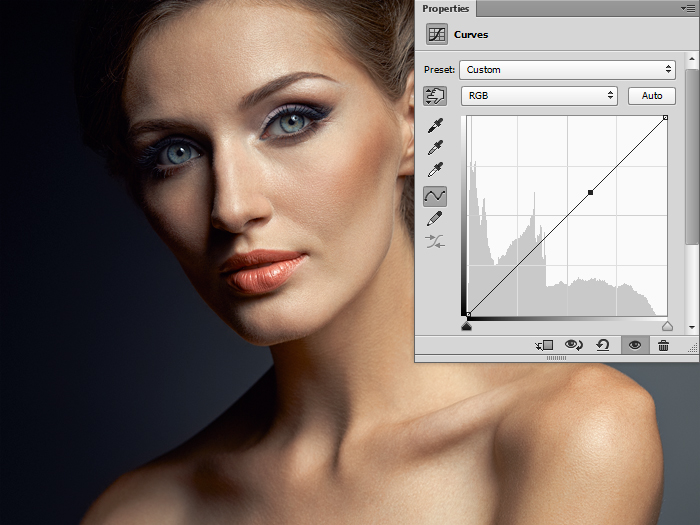Select the pencil draw curve tool
The height and width of the screenshot is (525, 700).
coord(435,219)
